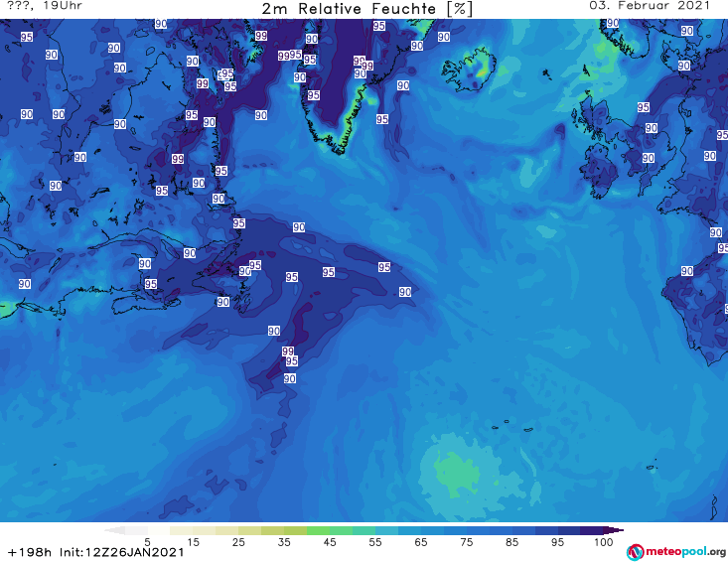Click the circular meteopool logo icon
This screenshot has height=562, width=728.
tap(635, 552)
